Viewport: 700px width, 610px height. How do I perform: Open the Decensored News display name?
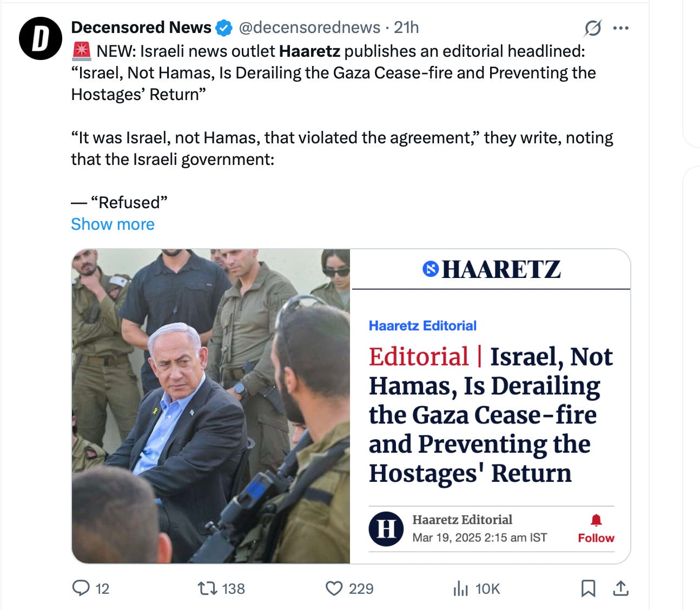click(x=141, y=27)
